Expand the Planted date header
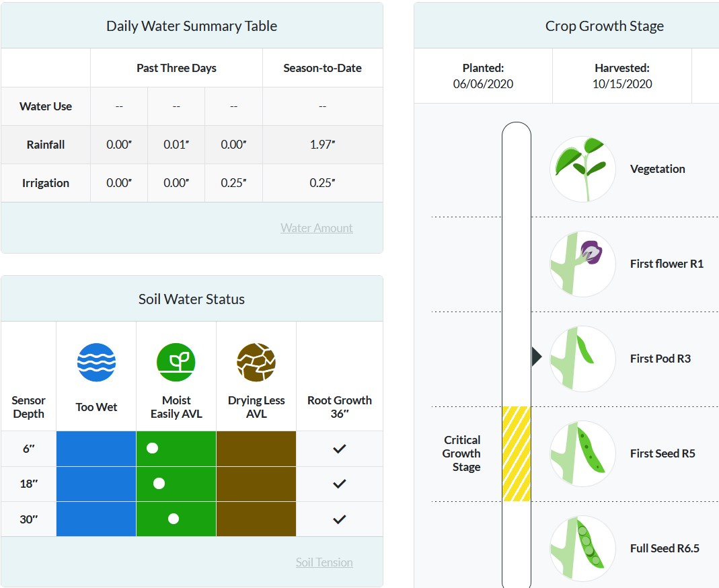The width and height of the screenshot is (719, 588). tap(483, 75)
